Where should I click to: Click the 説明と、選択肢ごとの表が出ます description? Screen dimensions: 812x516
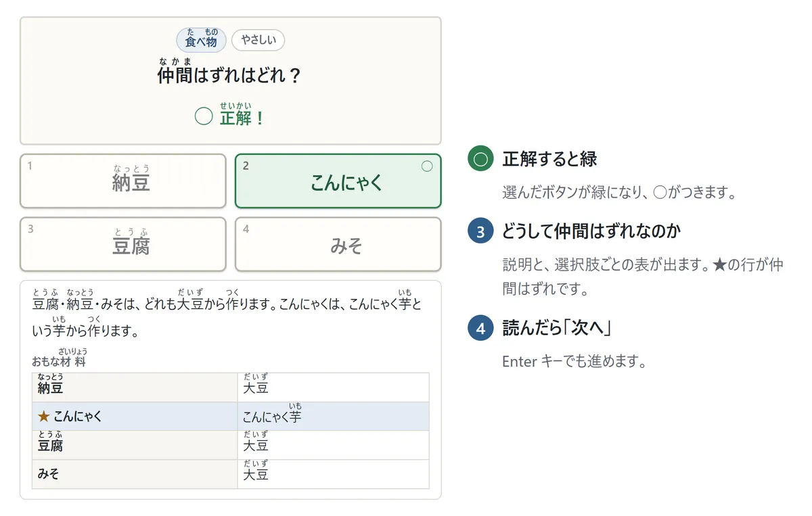643,277
